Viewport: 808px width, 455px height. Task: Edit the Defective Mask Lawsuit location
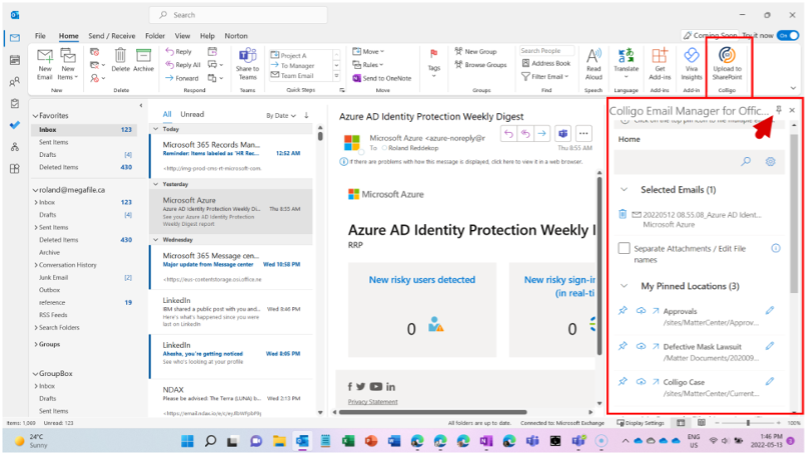pyautogui.click(x=769, y=346)
